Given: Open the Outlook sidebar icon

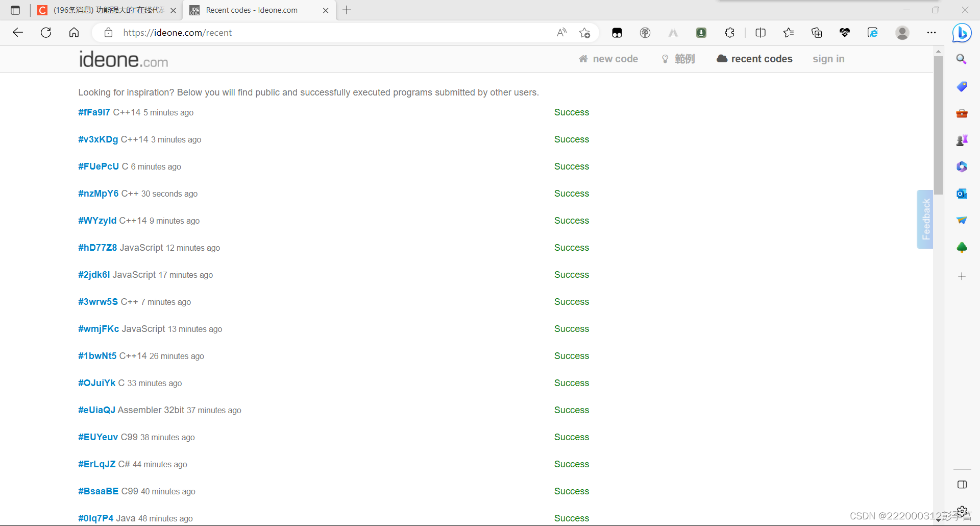Looking at the screenshot, I should [x=962, y=194].
